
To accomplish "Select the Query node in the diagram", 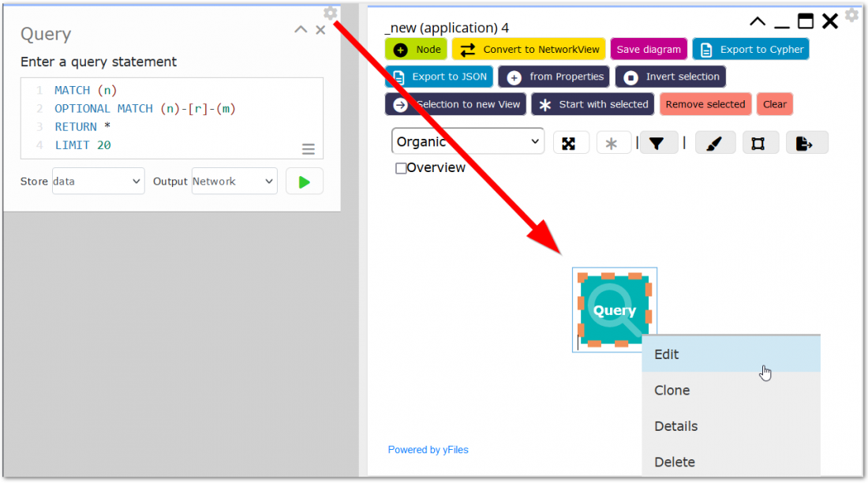I will click(615, 309).
